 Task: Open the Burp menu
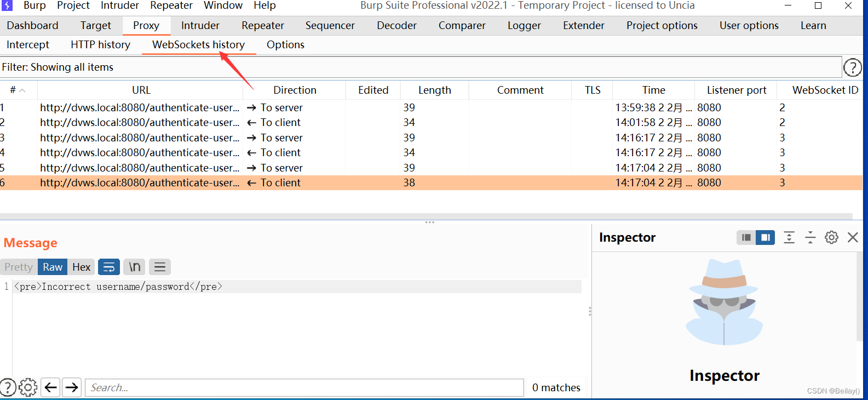[x=35, y=5]
